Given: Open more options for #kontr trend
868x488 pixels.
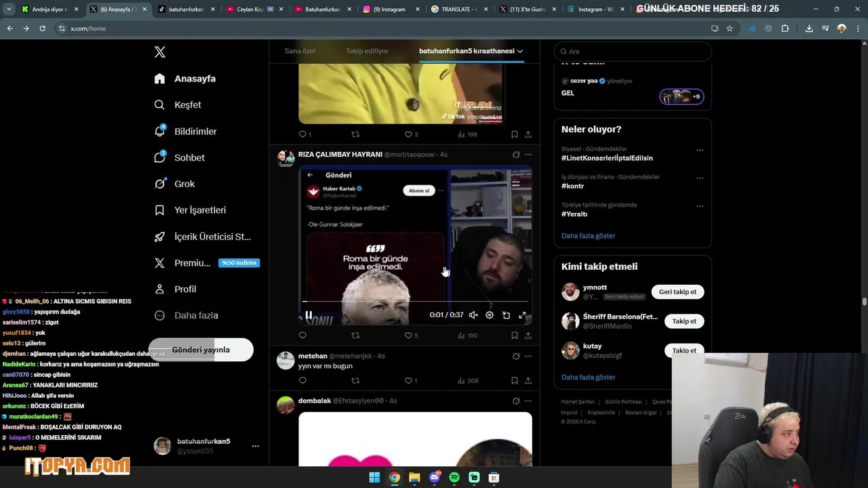Looking at the screenshot, I should [700, 178].
